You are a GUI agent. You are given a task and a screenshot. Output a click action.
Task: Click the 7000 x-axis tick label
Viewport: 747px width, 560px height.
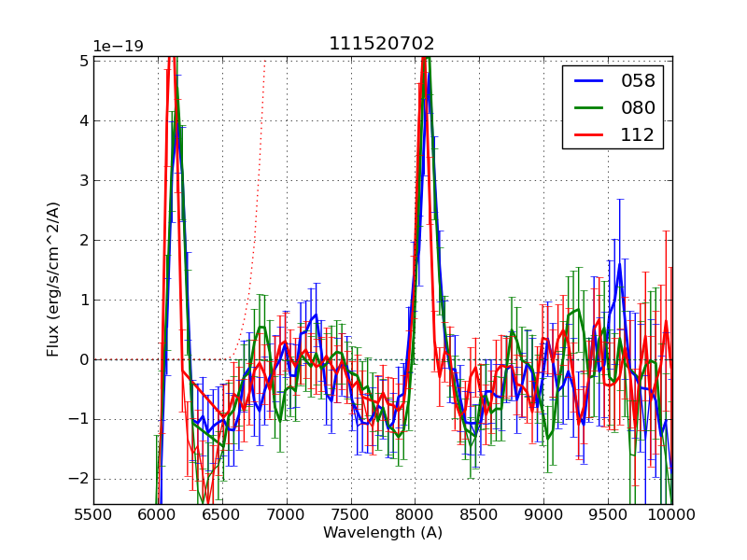coord(286,514)
